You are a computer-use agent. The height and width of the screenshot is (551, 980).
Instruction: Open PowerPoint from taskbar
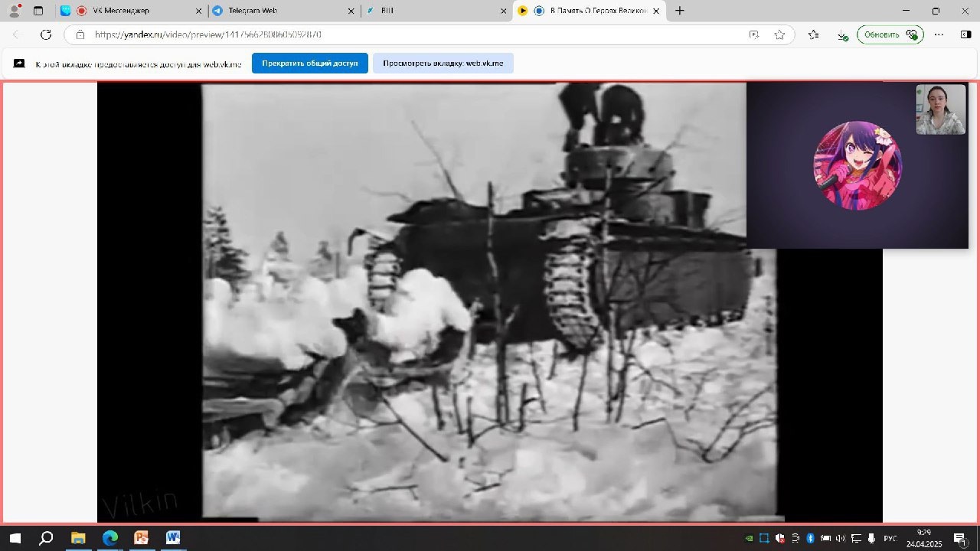click(x=141, y=538)
